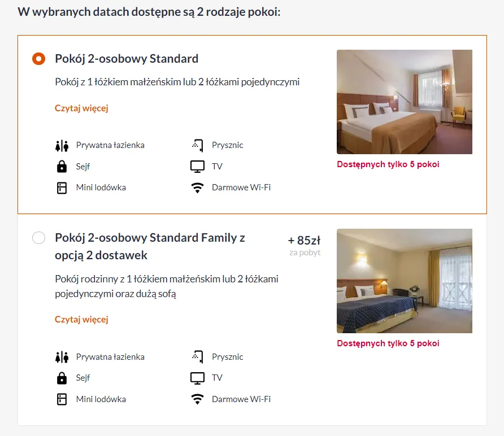Select the Pokój 2-osobowy Standard radio button
The image size is (504, 436).
pos(38,59)
